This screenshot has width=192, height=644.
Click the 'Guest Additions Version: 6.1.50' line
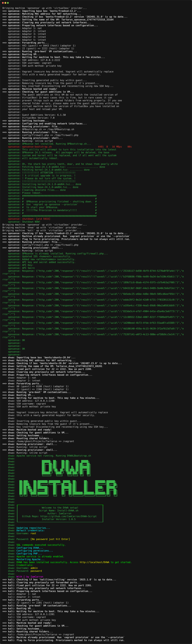point(44,115)
